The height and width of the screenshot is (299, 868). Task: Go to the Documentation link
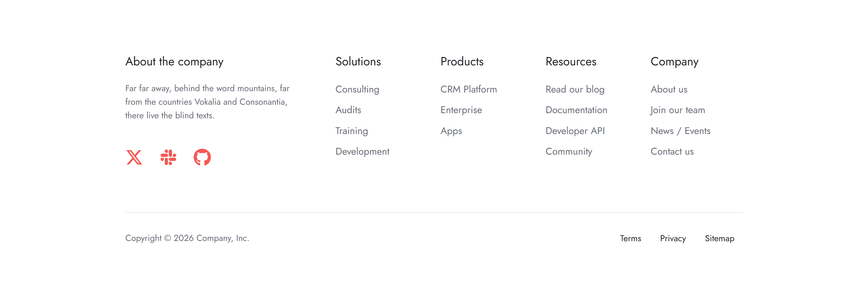click(x=576, y=110)
